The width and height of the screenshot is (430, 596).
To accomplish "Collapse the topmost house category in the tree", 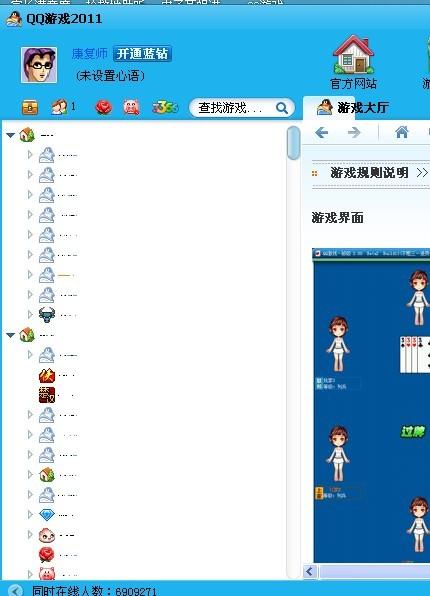I will pyautogui.click(x=10, y=135).
